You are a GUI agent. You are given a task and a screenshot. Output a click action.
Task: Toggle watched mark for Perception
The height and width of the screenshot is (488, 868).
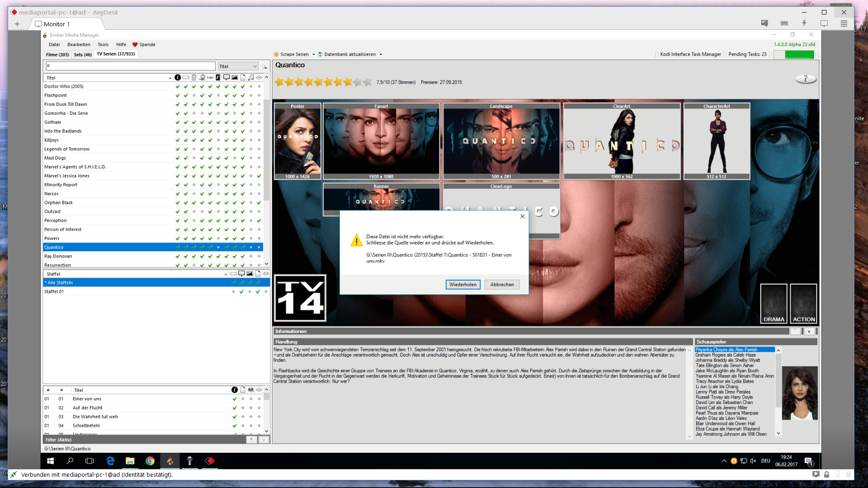point(259,221)
